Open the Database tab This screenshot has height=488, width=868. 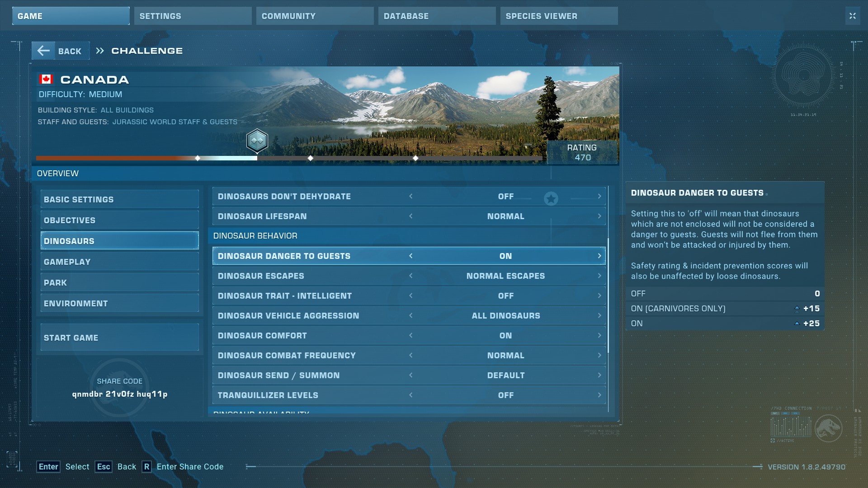point(437,16)
